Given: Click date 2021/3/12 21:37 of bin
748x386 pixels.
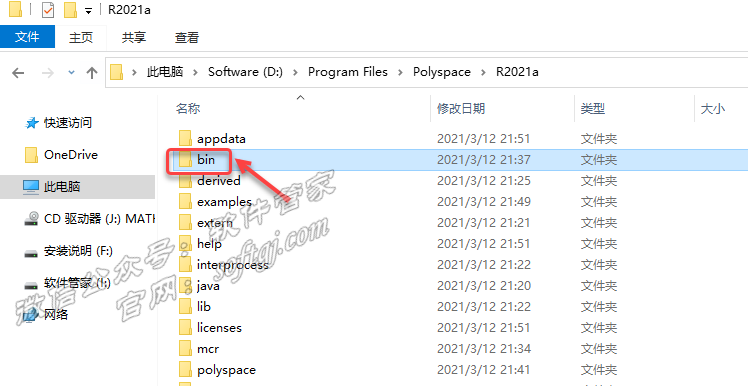Looking at the screenshot, I should 483,160.
